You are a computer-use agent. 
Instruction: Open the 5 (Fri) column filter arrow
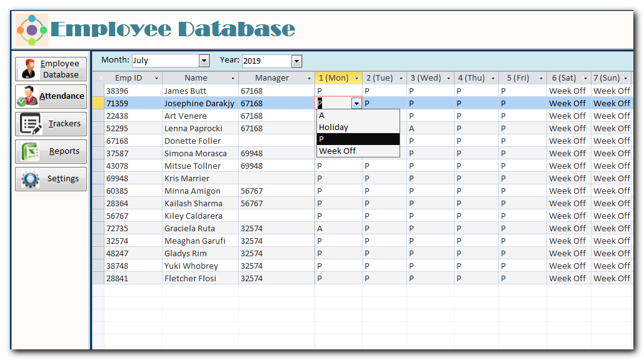coord(541,78)
